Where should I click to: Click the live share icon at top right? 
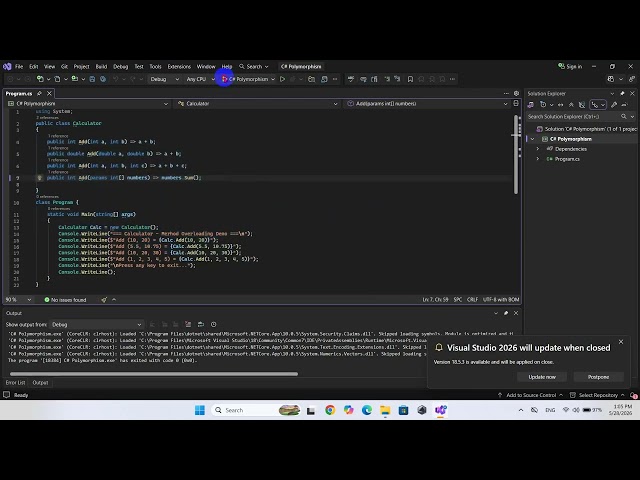tap(632, 79)
